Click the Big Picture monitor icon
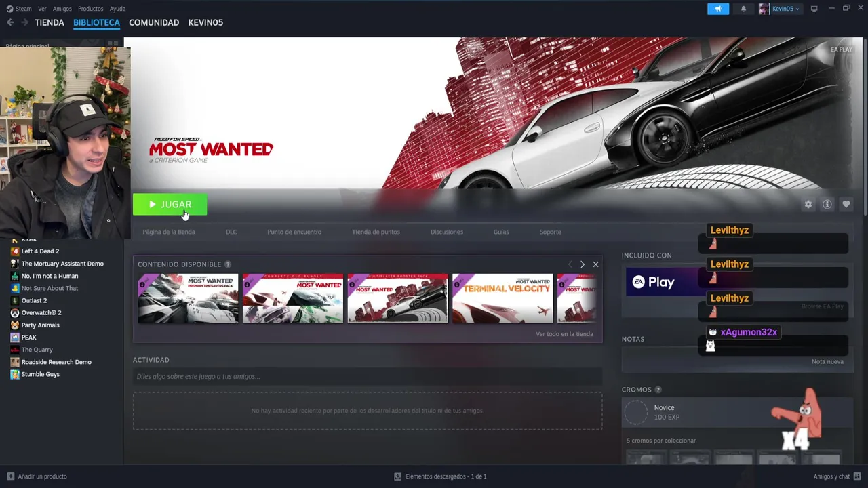This screenshot has height=488, width=868. point(814,9)
